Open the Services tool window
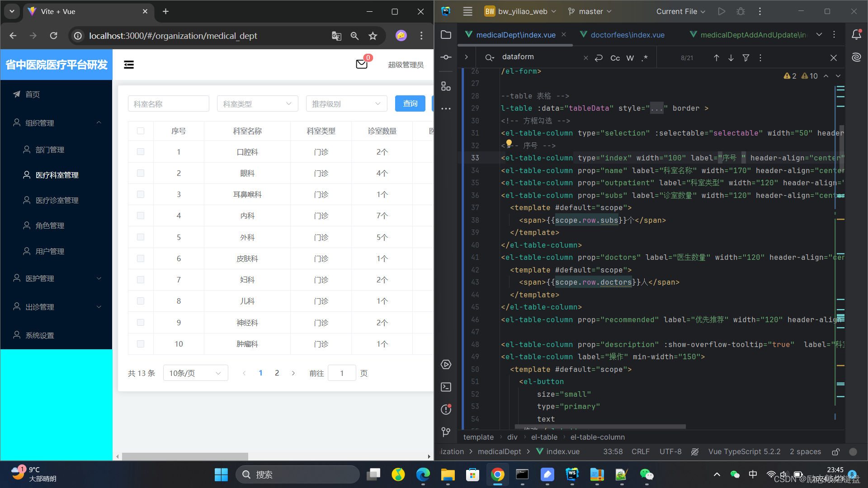Image resolution: width=868 pixels, height=488 pixels. click(x=446, y=364)
